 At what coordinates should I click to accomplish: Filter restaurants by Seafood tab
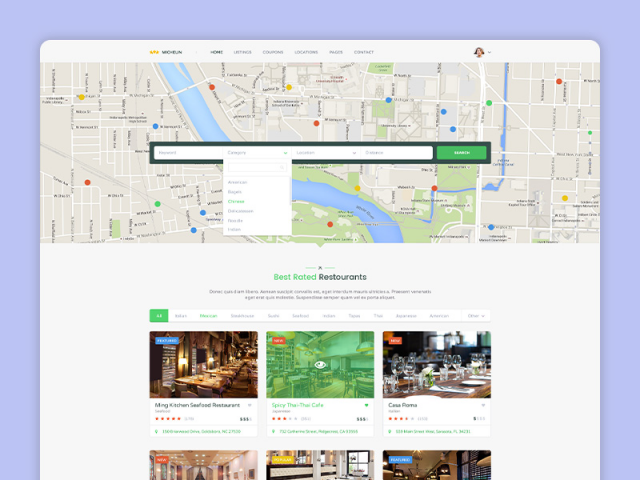pos(300,316)
